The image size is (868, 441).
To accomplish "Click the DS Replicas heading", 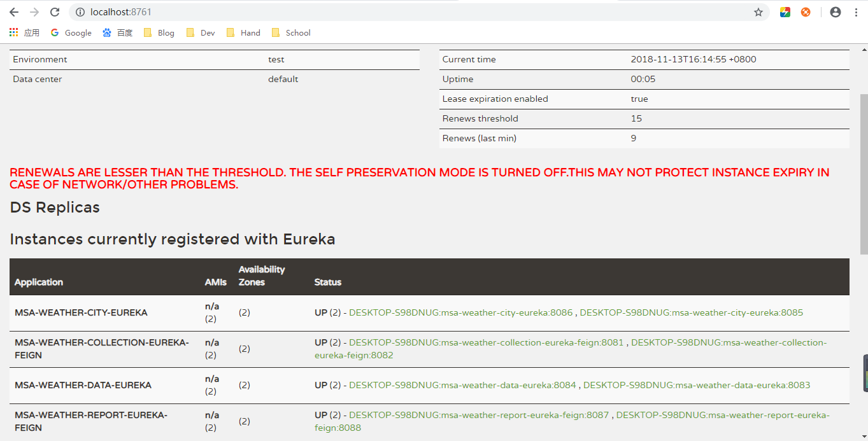I will click(55, 207).
